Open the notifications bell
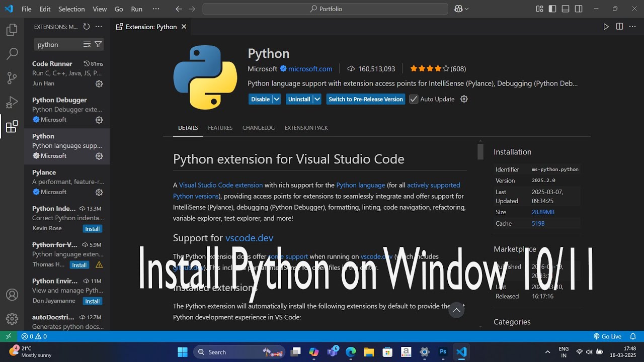 click(633, 336)
